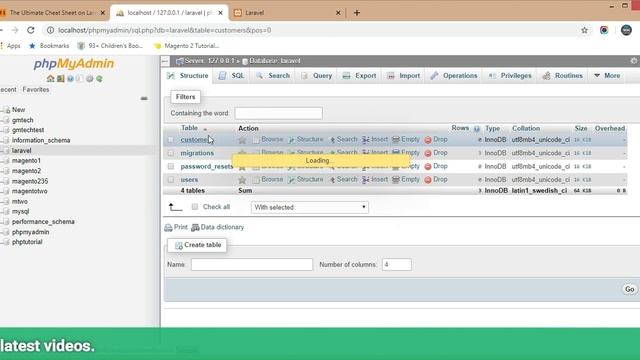640x360 pixels.
Task: Open the Search tab
Action: (273, 76)
